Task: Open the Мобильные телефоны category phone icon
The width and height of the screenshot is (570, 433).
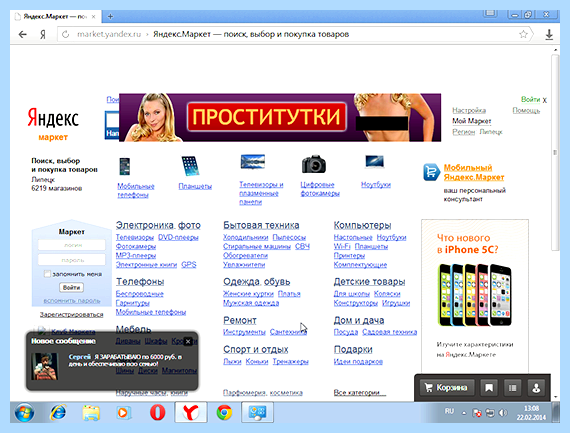Action: coord(125,167)
